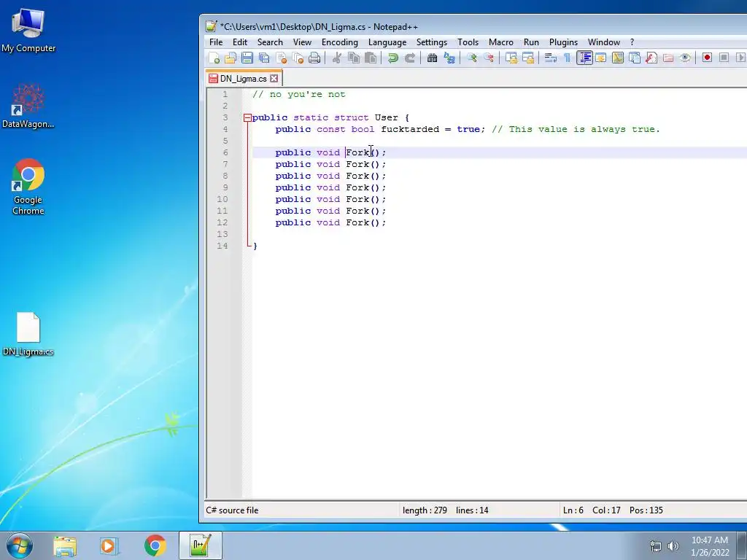The height and width of the screenshot is (560, 747).
Task: Open the Plugins menu
Action: point(563,42)
